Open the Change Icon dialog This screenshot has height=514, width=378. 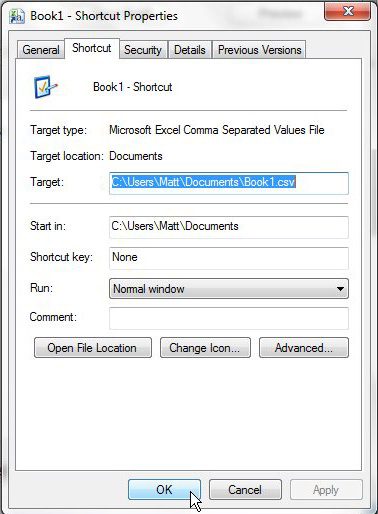click(205, 348)
